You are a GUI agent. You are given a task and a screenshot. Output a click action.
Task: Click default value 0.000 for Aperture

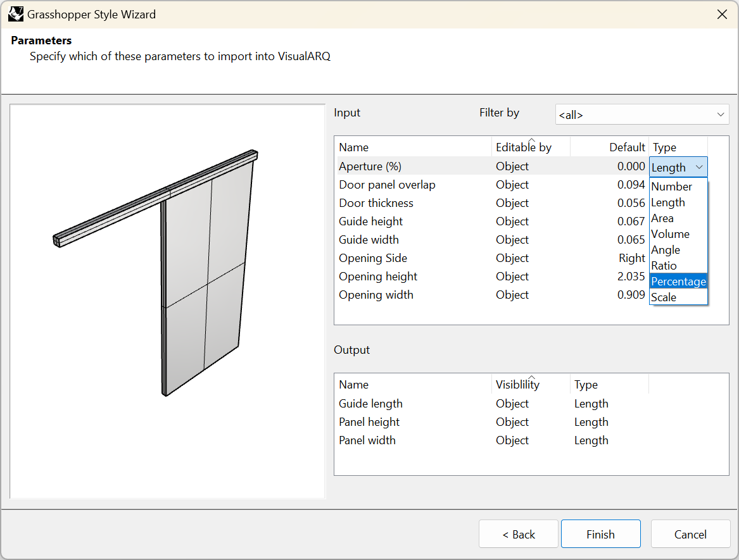[631, 166]
